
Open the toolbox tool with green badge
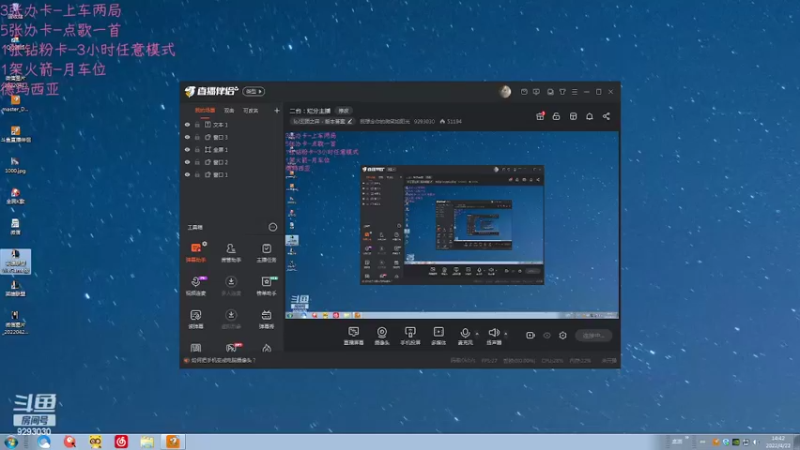(x=266, y=286)
